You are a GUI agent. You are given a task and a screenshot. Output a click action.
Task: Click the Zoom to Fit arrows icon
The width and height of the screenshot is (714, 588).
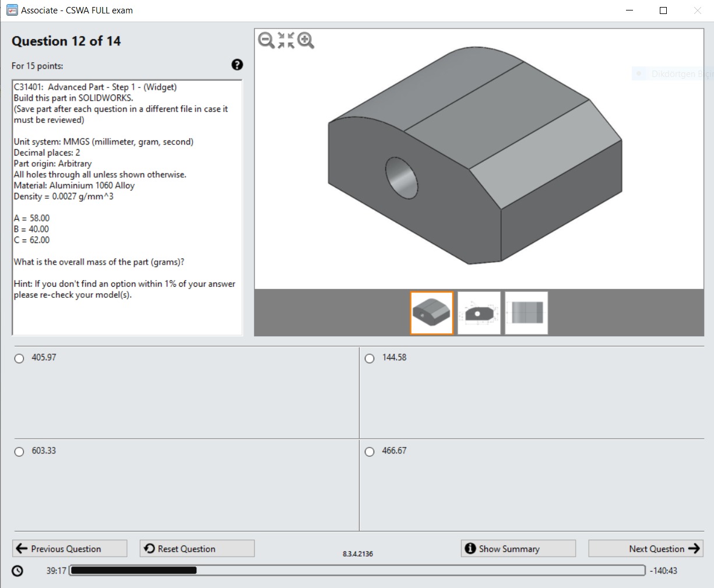[285, 40]
